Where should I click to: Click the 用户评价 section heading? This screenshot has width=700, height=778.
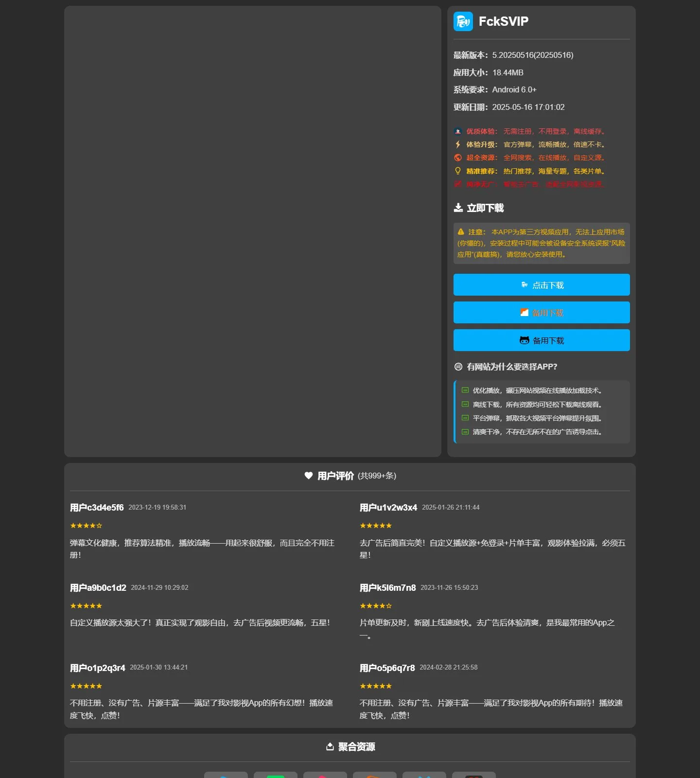(335, 476)
